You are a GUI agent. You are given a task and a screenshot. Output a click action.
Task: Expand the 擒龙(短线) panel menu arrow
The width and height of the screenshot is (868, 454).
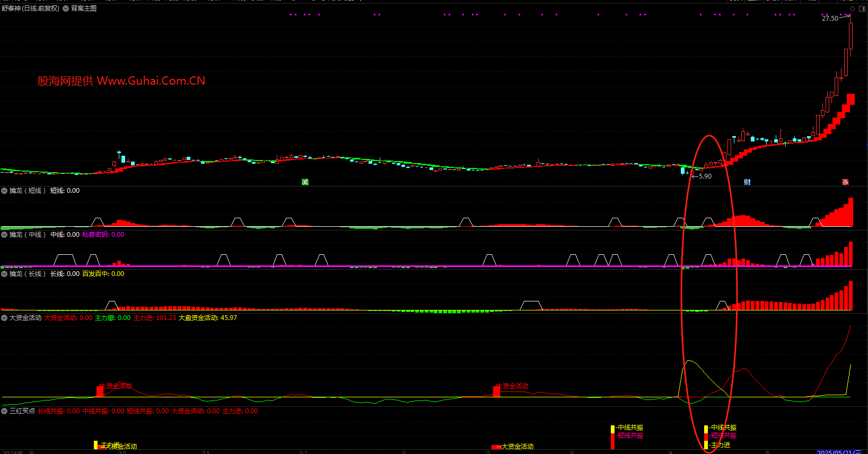pyautogui.click(x=4, y=191)
